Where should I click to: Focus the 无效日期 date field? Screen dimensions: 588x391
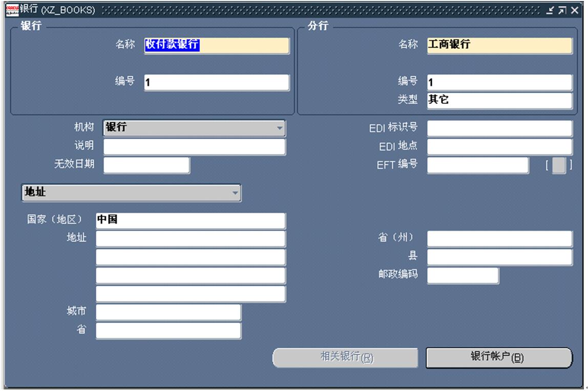click(x=146, y=165)
